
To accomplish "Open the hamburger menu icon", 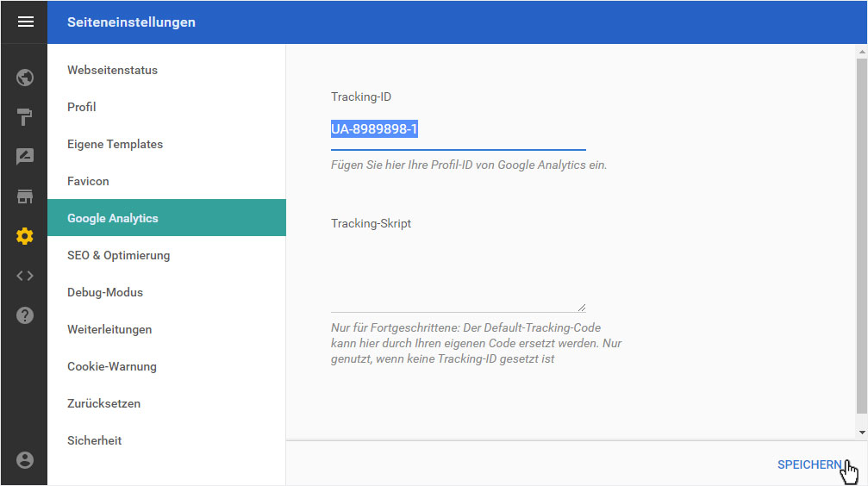I will (26, 22).
